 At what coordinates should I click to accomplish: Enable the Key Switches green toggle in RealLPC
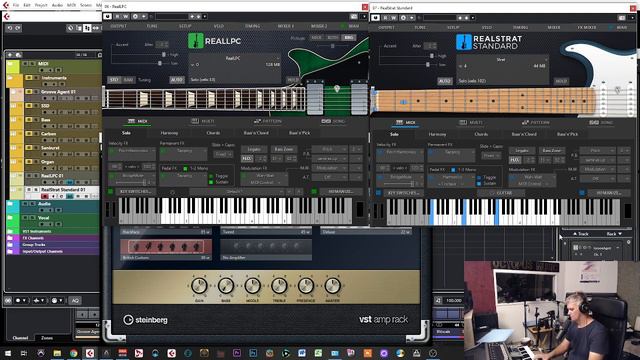click(x=110, y=191)
